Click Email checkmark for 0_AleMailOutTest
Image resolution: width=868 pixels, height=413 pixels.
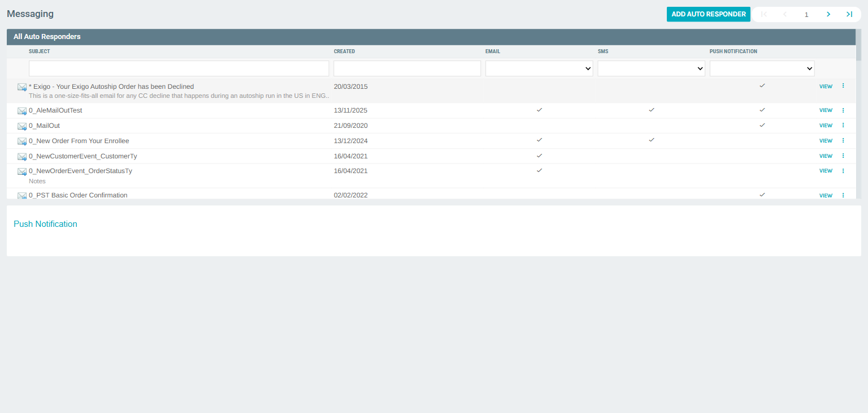coord(539,109)
